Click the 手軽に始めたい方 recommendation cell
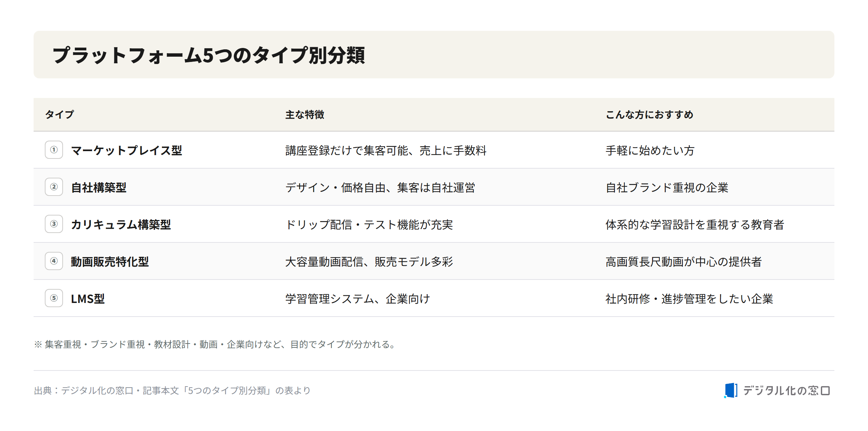The height and width of the screenshot is (431, 868). (650, 150)
